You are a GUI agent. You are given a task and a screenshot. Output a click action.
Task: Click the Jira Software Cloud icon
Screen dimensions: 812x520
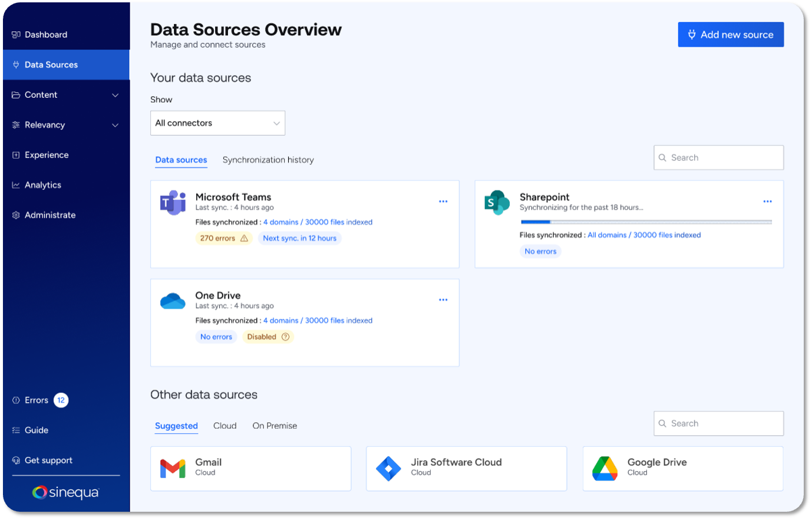pyautogui.click(x=388, y=469)
